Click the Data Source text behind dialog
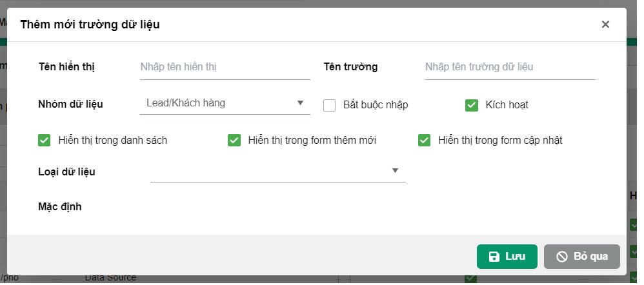 [110, 278]
